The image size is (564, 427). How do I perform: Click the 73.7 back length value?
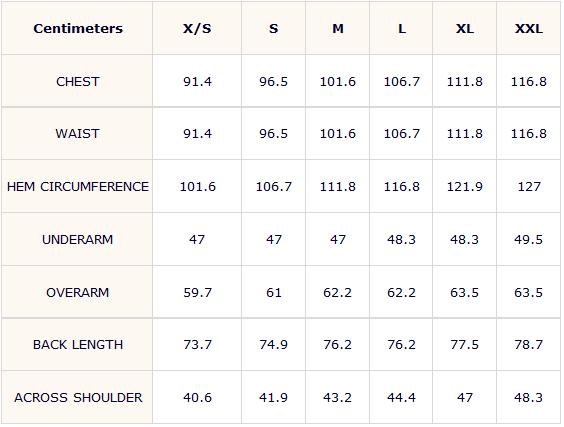pyautogui.click(x=197, y=345)
